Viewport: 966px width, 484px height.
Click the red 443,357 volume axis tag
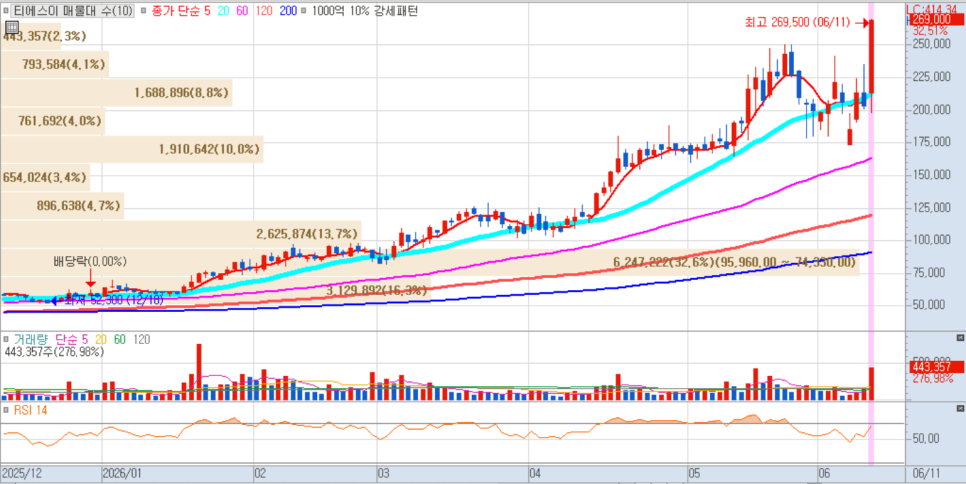coord(936,367)
